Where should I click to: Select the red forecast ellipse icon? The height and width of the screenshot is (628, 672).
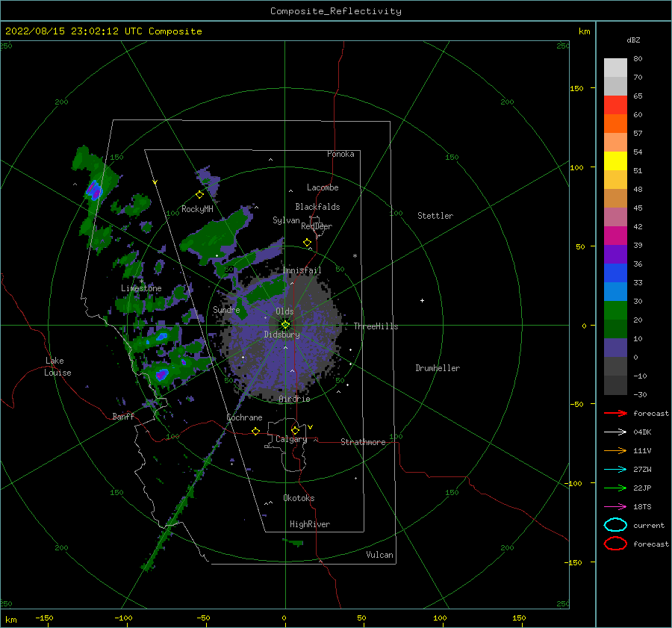pyautogui.click(x=615, y=544)
